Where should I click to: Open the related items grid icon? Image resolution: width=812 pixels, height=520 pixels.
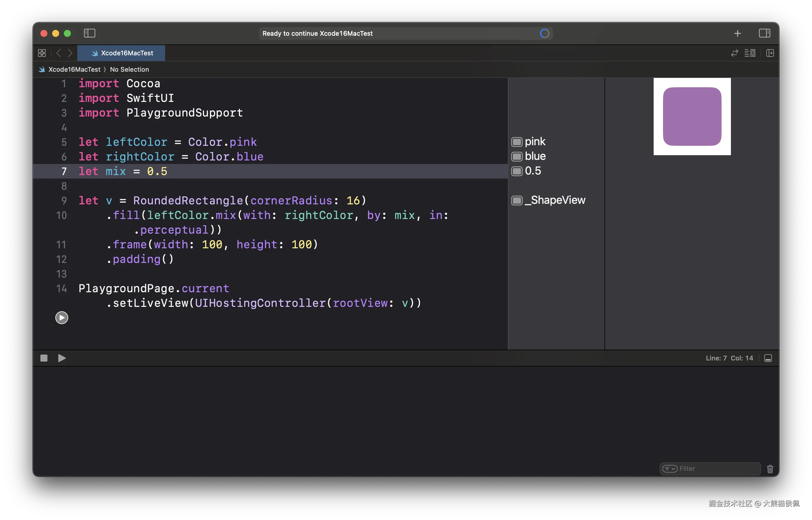pos(42,53)
